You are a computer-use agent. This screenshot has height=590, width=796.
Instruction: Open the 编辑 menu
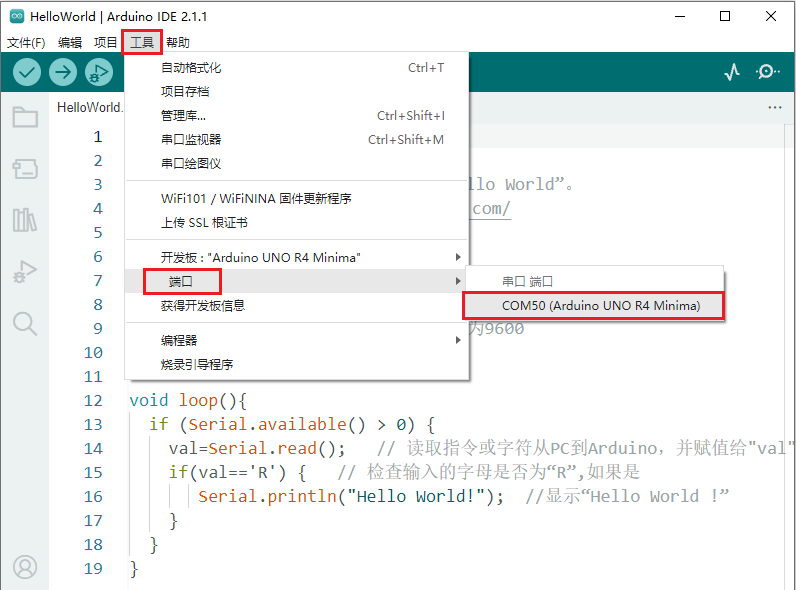pyautogui.click(x=70, y=43)
